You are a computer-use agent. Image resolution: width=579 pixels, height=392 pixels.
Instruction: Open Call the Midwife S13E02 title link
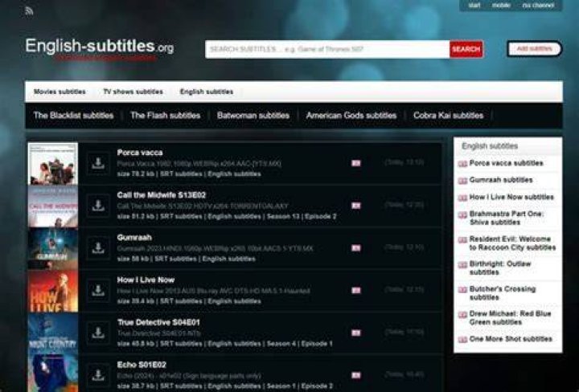[x=162, y=194]
